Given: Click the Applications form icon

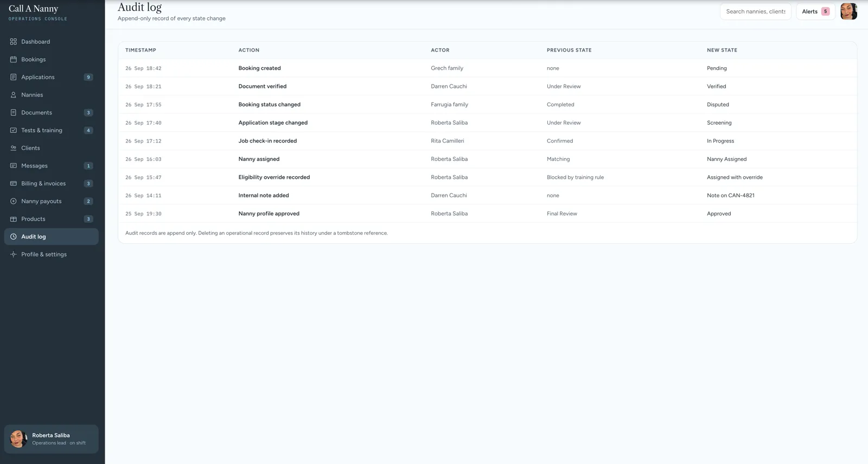Looking at the screenshot, I should coord(14,77).
